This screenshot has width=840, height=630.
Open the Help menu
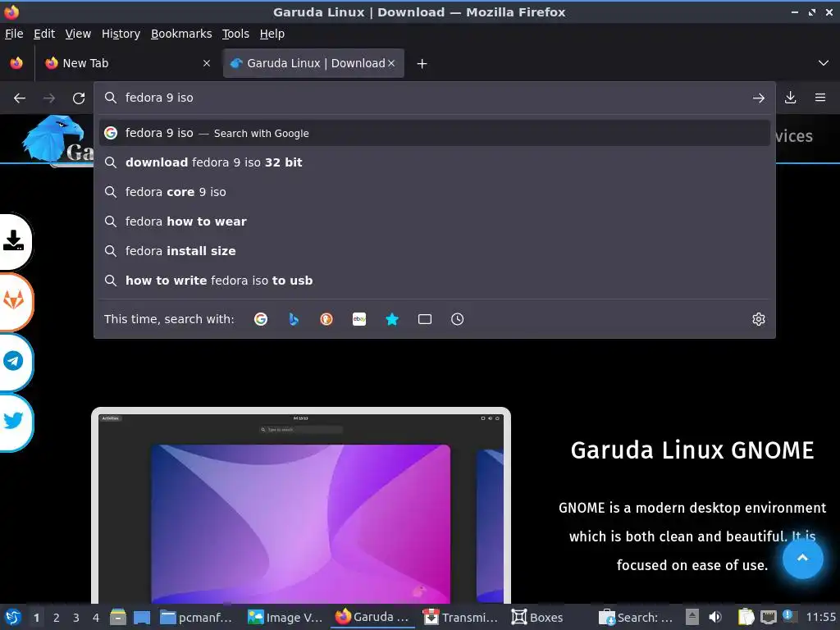click(272, 34)
